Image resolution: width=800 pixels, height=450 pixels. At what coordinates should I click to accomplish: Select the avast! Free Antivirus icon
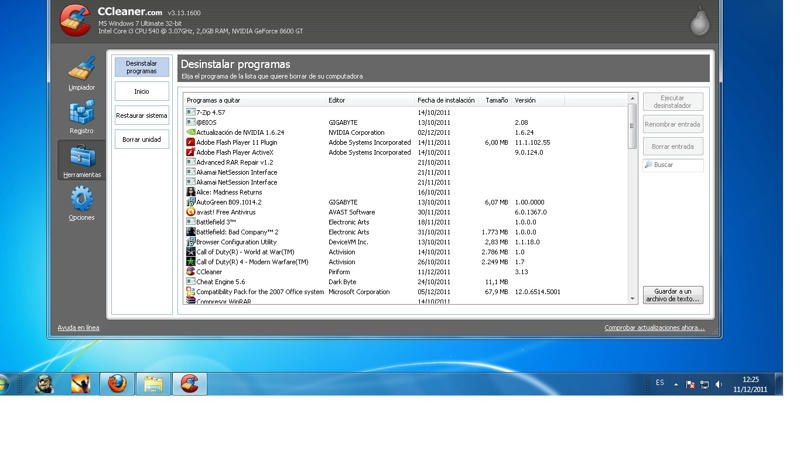[190, 212]
